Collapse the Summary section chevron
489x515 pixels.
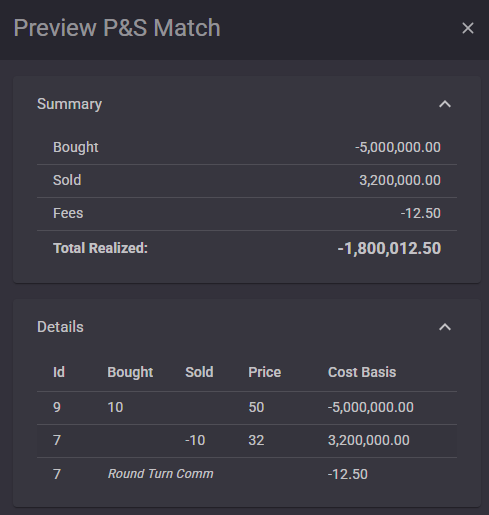pos(445,104)
